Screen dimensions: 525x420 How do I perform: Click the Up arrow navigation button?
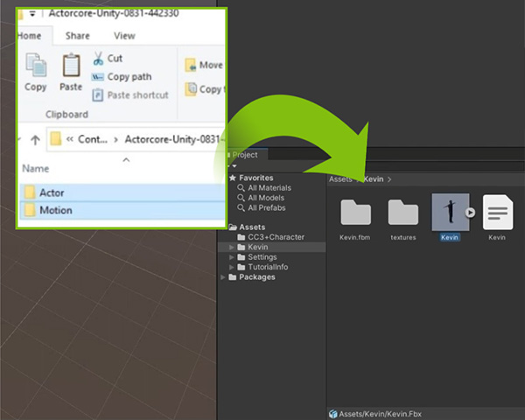pyautogui.click(x=36, y=139)
